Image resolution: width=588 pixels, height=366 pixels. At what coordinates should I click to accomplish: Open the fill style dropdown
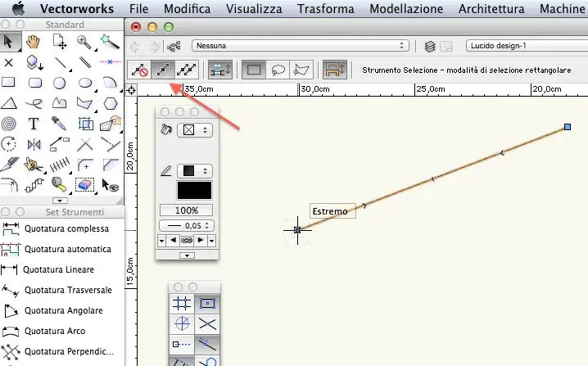pos(195,129)
